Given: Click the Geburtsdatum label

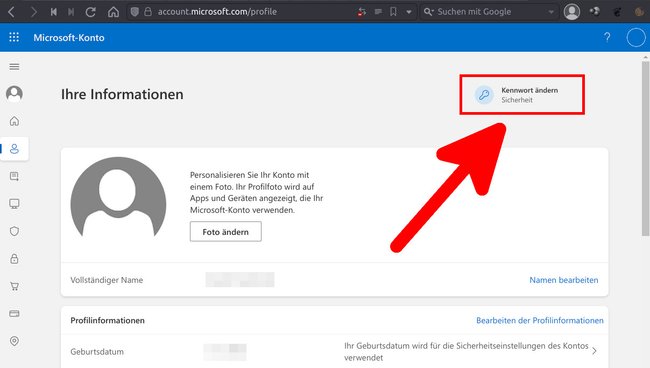Looking at the screenshot, I should pyautogui.click(x=97, y=352).
